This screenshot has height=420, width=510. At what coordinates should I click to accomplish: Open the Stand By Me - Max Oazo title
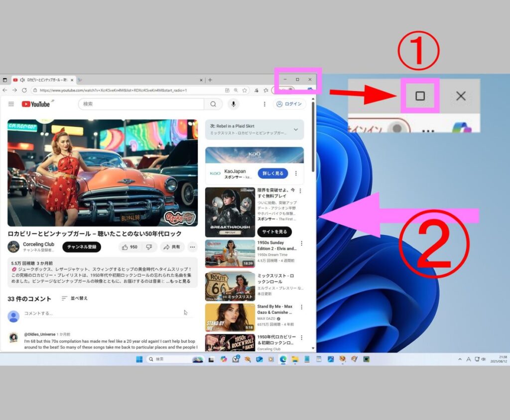tap(275, 310)
